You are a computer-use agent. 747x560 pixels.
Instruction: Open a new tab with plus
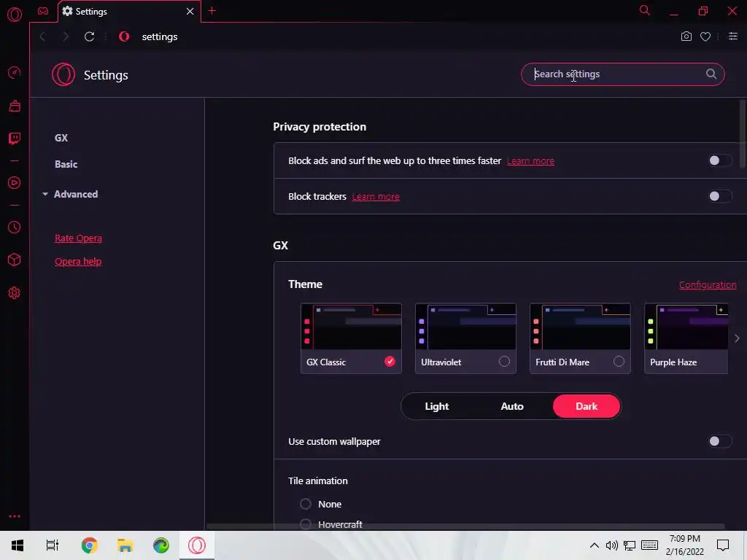[212, 10]
